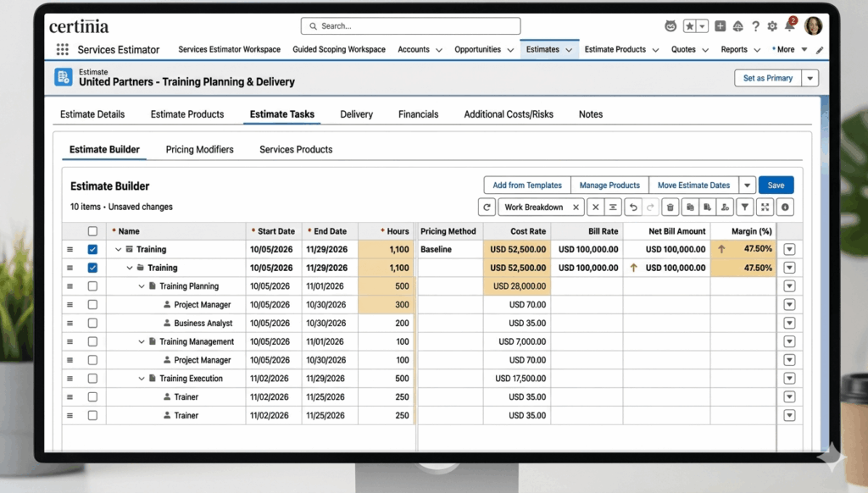Collapse the Training Execution tree row

(x=142, y=379)
